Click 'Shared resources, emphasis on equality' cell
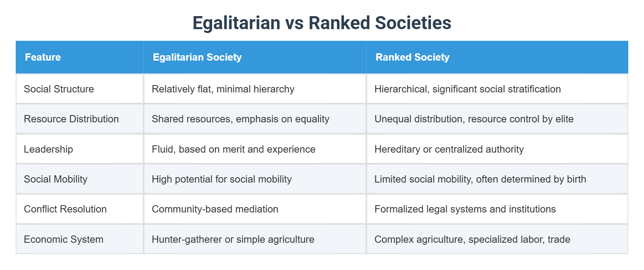This screenshot has width=644, height=270. click(240, 119)
